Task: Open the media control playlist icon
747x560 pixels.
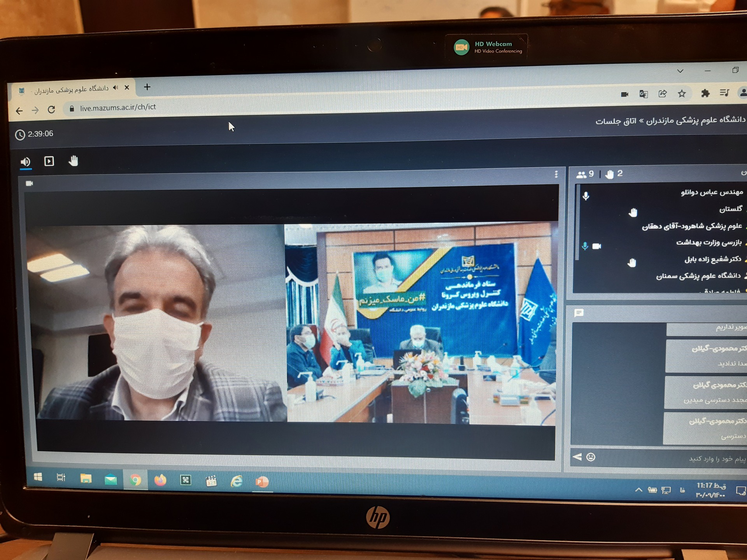Action: pyautogui.click(x=724, y=93)
